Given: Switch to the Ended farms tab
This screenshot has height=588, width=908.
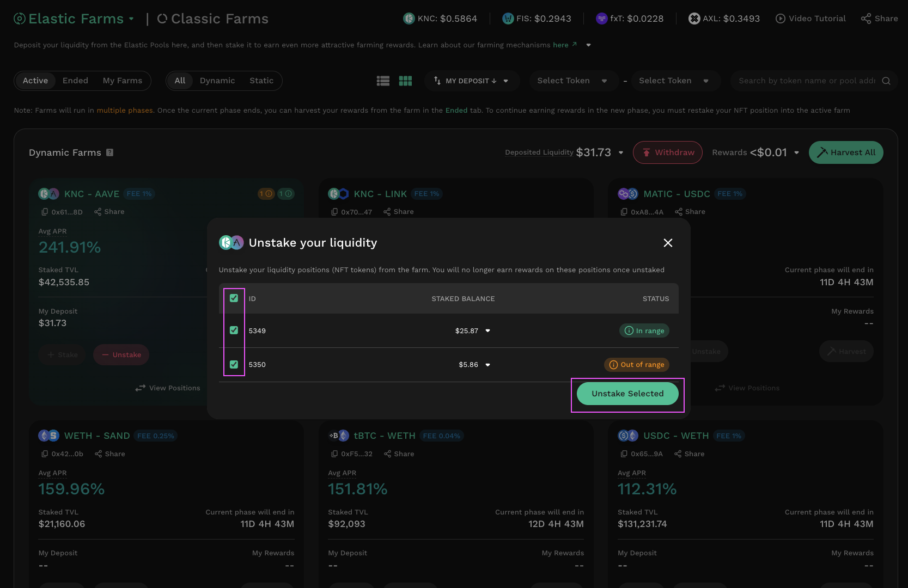Looking at the screenshot, I should point(75,81).
